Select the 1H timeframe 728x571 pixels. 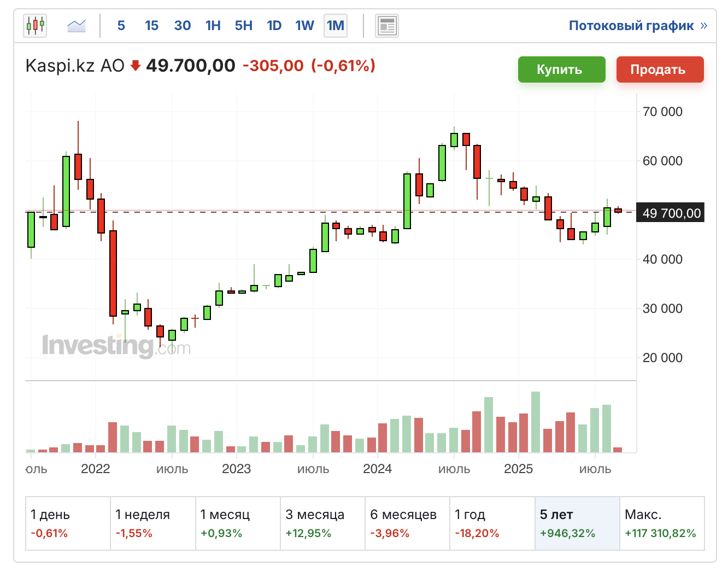213,26
